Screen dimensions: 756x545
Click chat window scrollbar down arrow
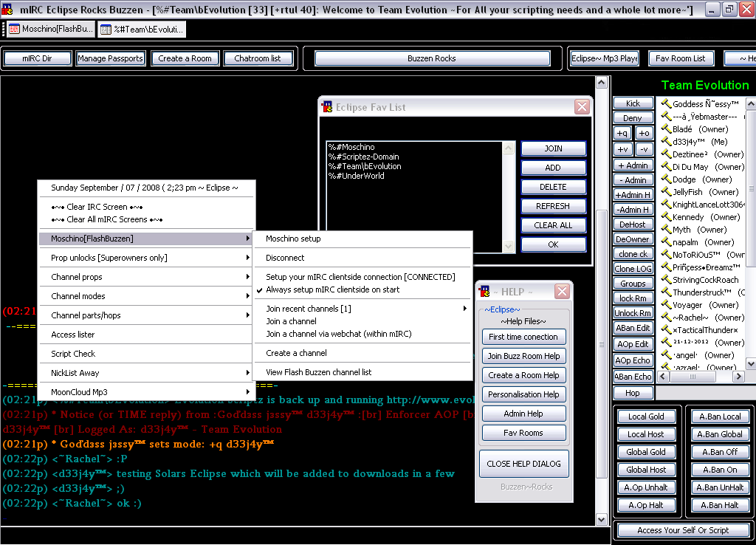601,519
